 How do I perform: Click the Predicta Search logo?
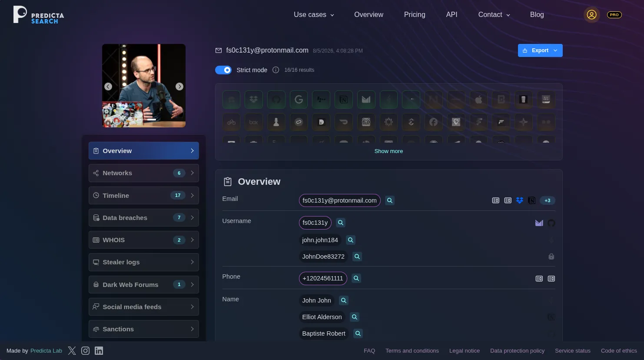[x=39, y=15]
